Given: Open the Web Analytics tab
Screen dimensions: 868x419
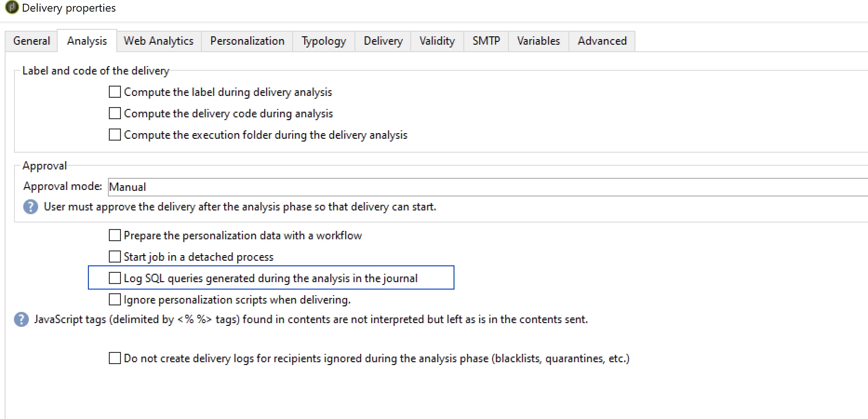Looking at the screenshot, I should pyautogui.click(x=159, y=41).
